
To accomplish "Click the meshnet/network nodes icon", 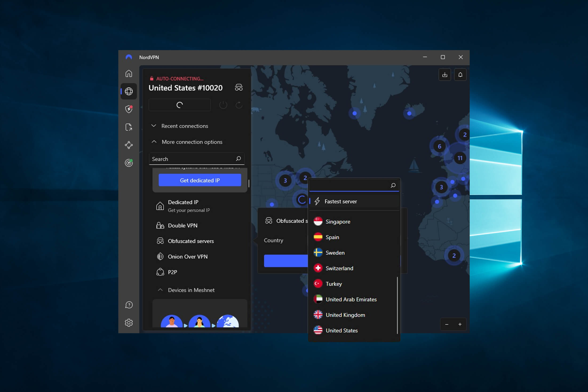I will coord(129,144).
